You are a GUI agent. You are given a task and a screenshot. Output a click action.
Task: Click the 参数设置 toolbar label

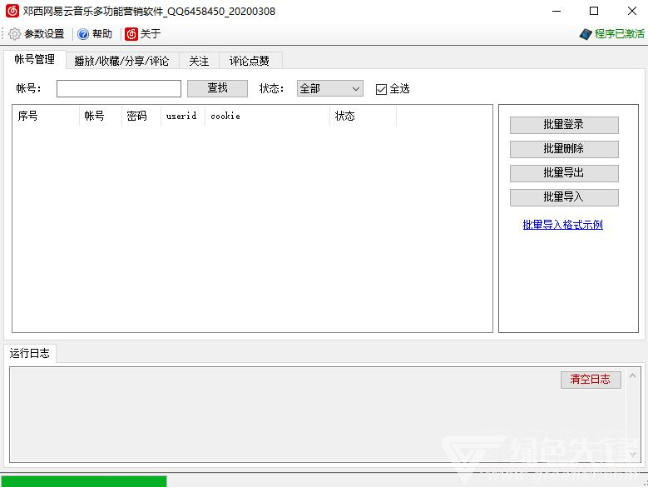click(x=44, y=34)
